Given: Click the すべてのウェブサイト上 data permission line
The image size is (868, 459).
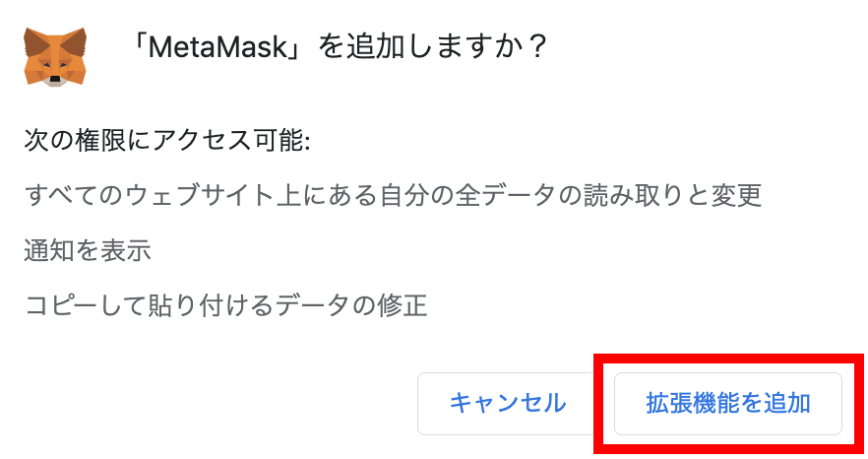Looking at the screenshot, I should coord(393,195).
